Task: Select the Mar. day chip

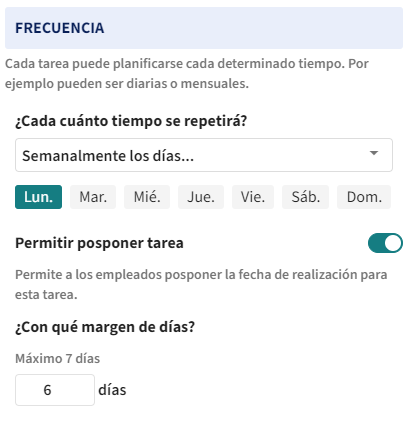Action: click(x=93, y=197)
